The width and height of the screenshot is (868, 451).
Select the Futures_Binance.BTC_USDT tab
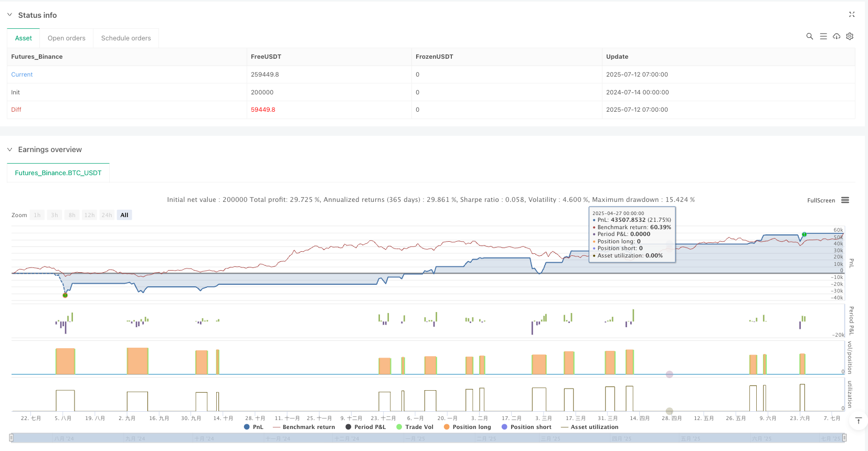pos(58,173)
